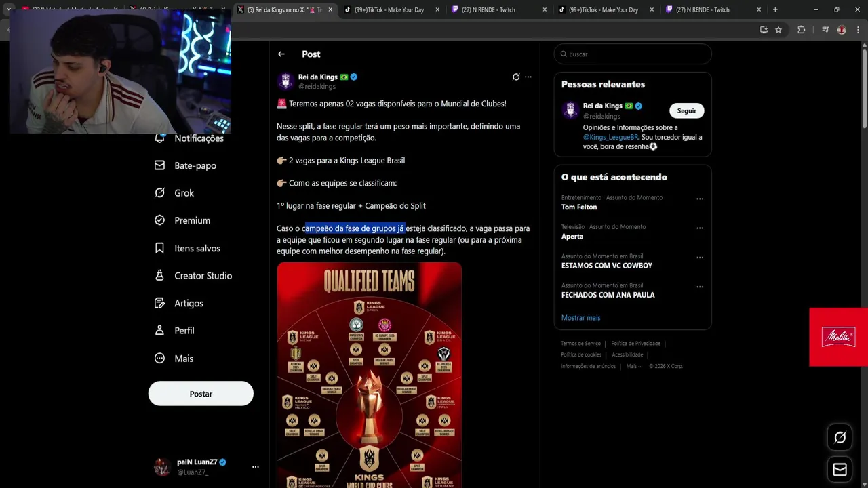Open Bate-papo in the sidebar

185,165
